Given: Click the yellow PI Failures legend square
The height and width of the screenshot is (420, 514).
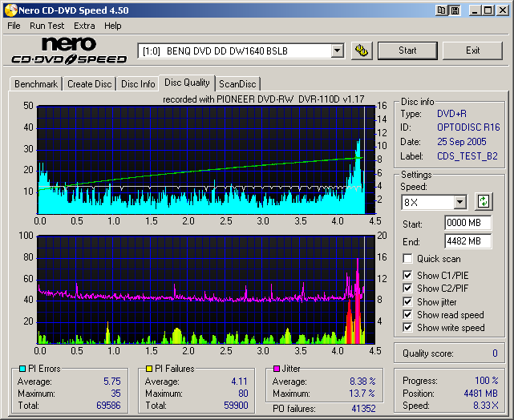Looking at the screenshot, I should 149,369.
